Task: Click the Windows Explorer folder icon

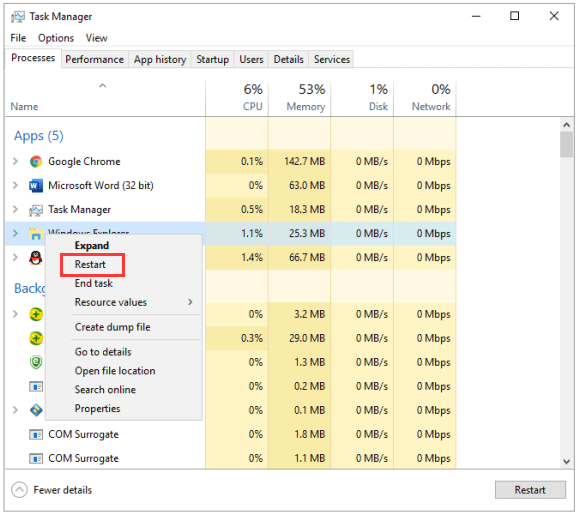Action: 36,233
